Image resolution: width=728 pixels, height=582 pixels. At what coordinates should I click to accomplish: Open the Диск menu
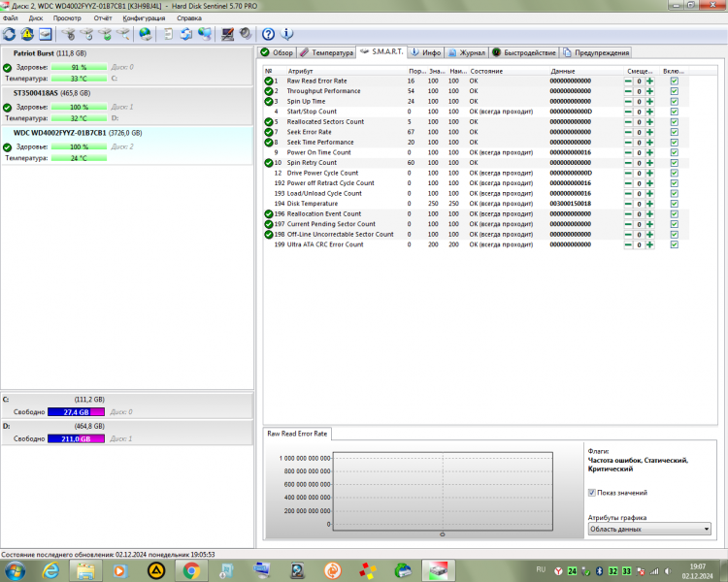[x=36, y=18]
